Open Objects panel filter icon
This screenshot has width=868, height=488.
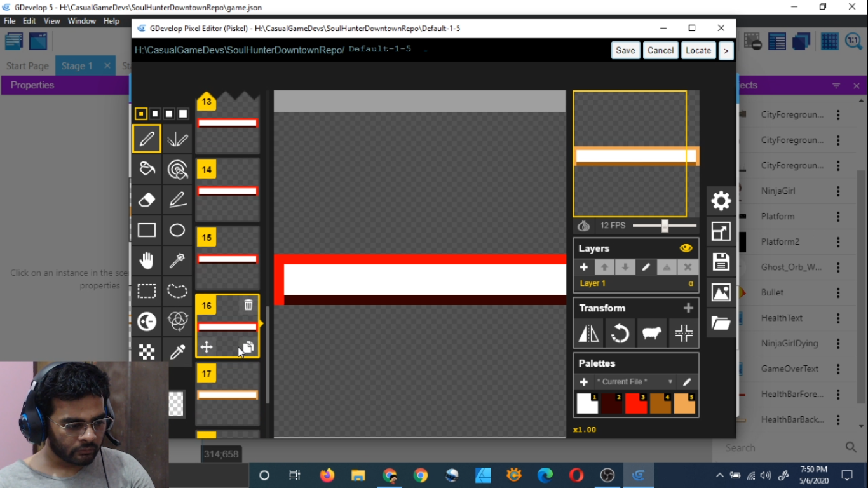pos(836,86)
